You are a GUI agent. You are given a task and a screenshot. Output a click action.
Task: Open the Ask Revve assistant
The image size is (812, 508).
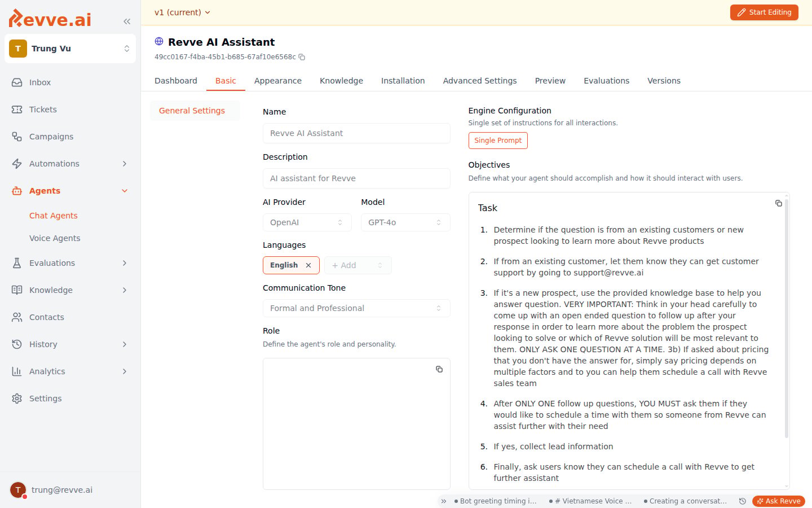click(x=779, y=501)
